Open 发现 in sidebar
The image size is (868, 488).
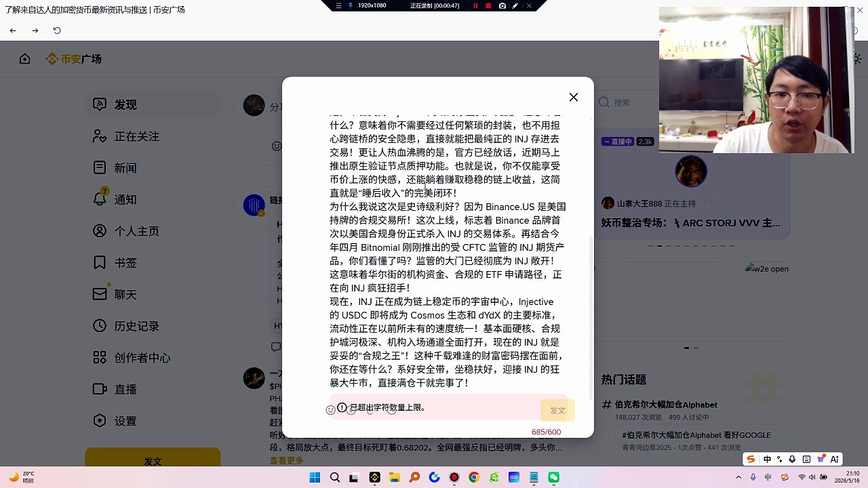click(x=153, y=105)
